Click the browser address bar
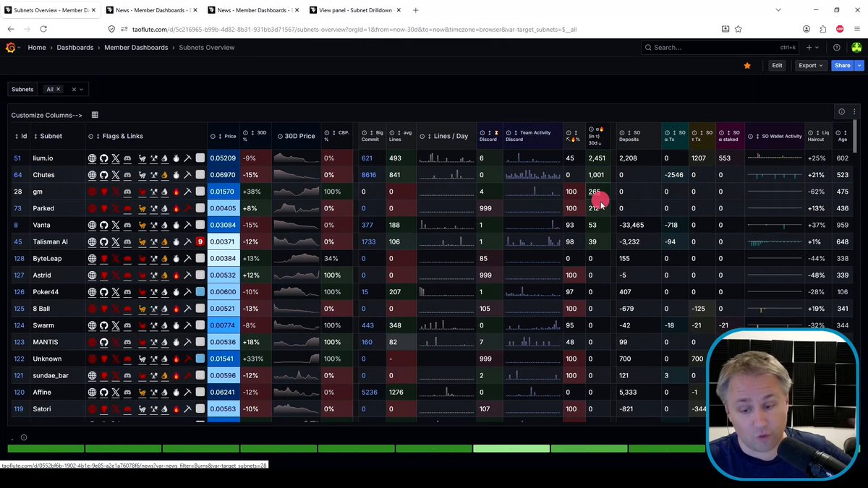This screenshot has width=868, height=488. click(x=412, y=29)
